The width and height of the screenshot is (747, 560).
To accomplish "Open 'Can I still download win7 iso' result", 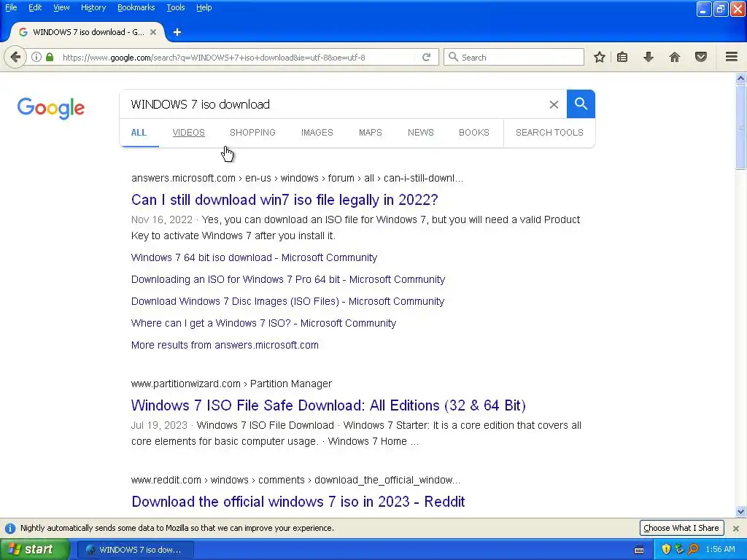I will point(285,200).
